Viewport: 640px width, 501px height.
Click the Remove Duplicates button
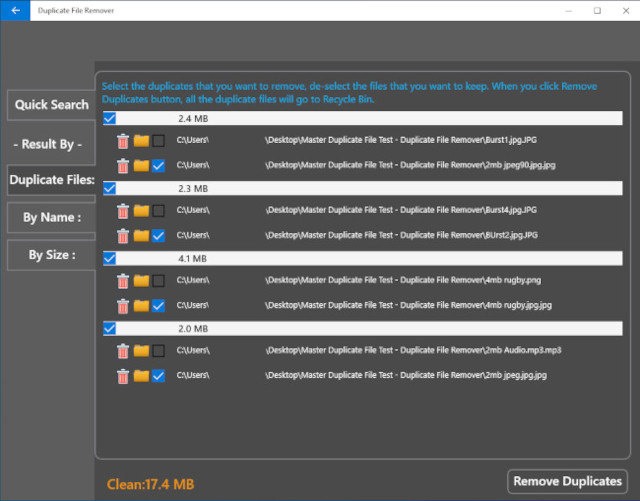click(567, 481)
